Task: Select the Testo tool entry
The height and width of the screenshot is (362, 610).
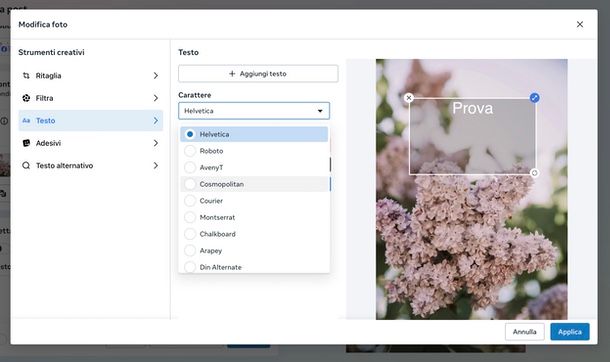Action: point(91,121)
